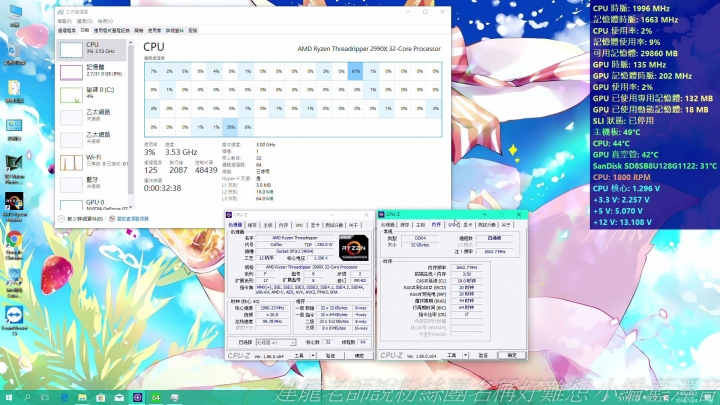Click sidebar scrollbar down arrow in Task Manager
This screenshot has width=720, height=405.
(x=130, y=207)
